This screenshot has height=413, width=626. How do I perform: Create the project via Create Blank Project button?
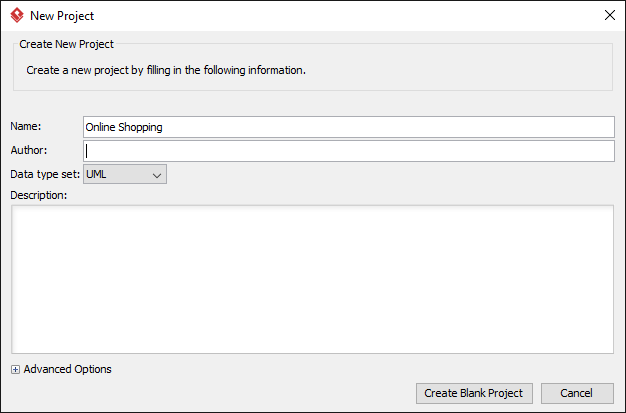474,393
